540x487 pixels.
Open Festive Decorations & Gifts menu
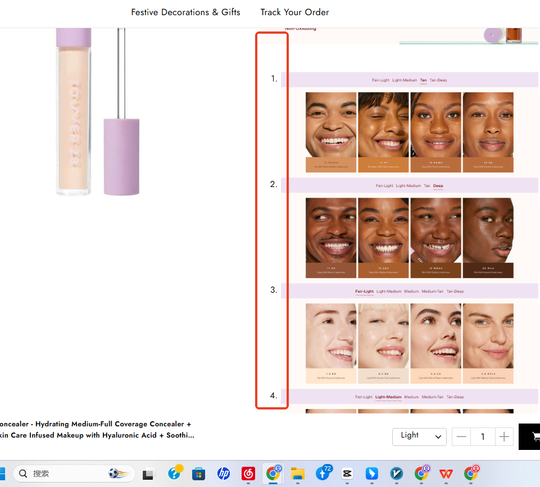click(185, 12)
